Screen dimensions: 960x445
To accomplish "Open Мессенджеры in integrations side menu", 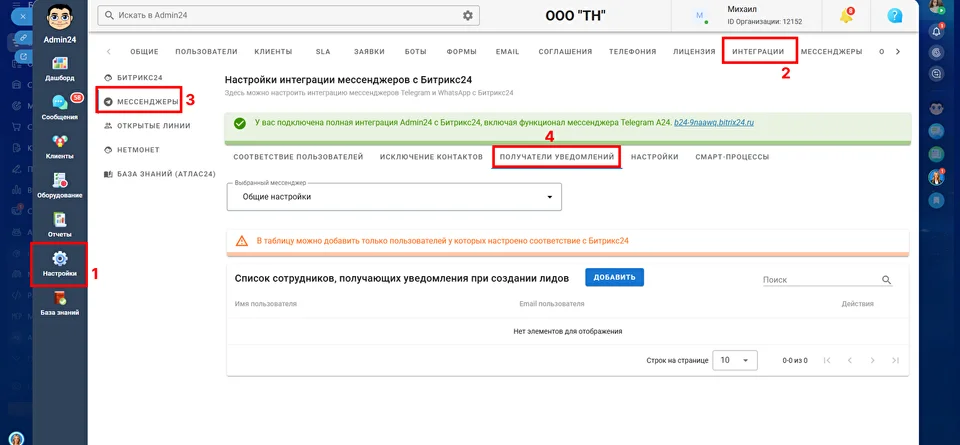I will point(141,102).
